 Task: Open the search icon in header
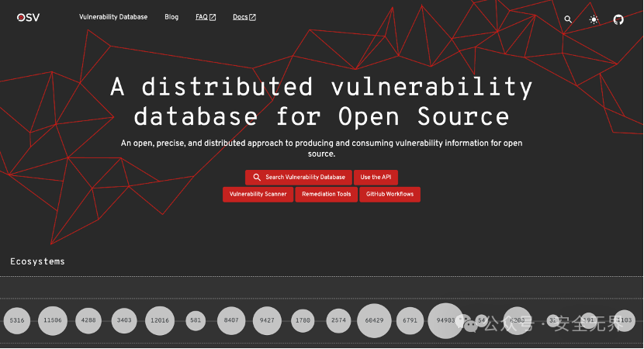(568, 19)
